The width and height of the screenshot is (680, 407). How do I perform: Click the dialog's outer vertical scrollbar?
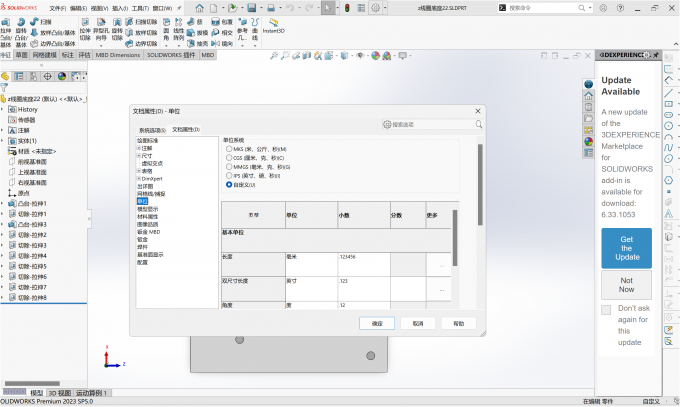[x=480, y=184]
